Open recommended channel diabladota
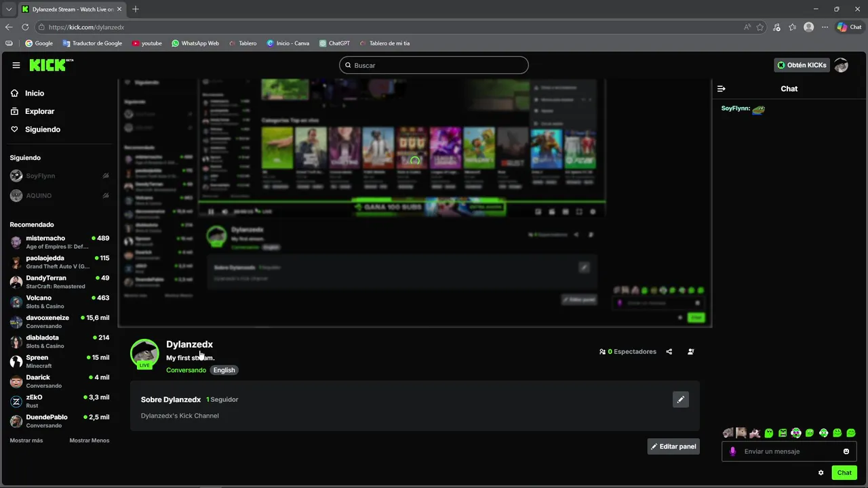868x488 pixels. point(60,342)
